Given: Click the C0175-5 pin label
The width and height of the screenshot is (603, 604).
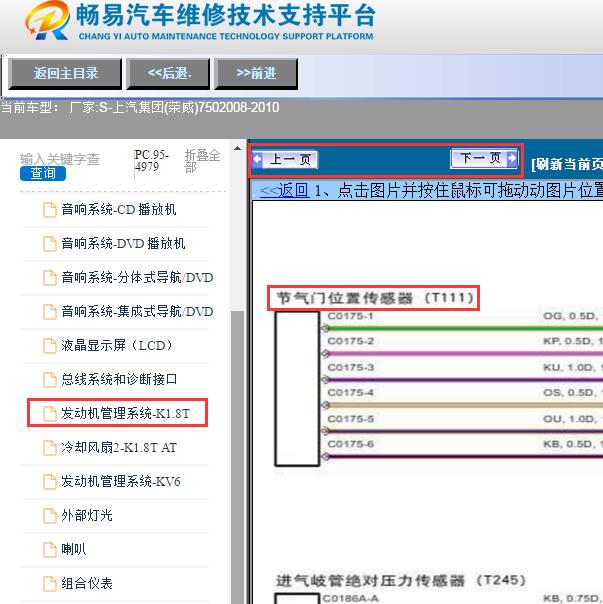Looking at the screenshot, I should tap(350, 418).
